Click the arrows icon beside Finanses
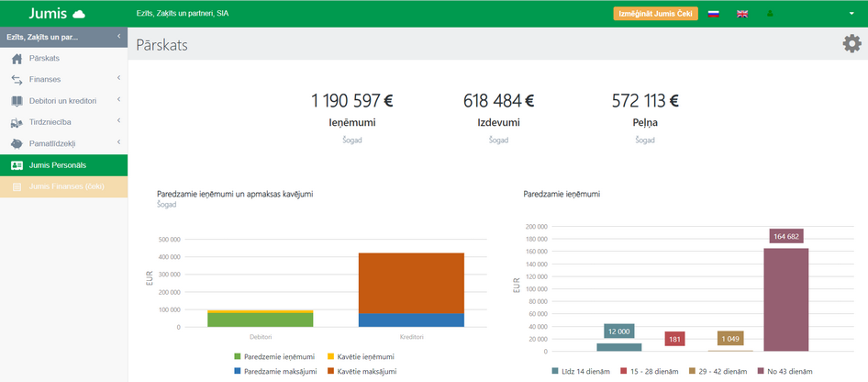Viewport: 868px width, 382px height. coord(17,80)
